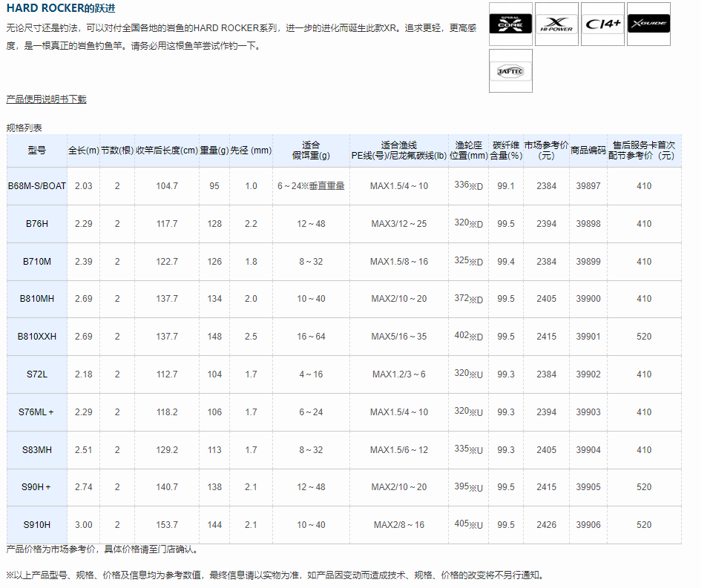
Task: Click product code 39900
Action: 588,299
